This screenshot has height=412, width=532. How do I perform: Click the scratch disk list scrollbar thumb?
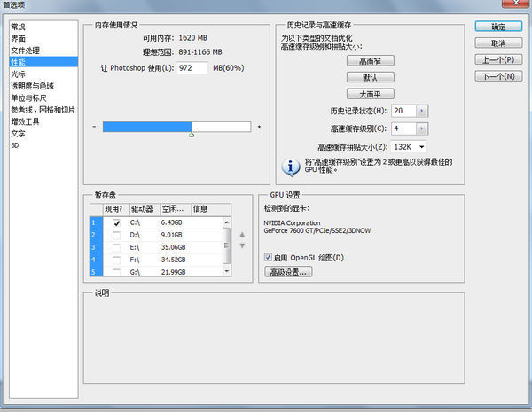click(x=227, y=245)
